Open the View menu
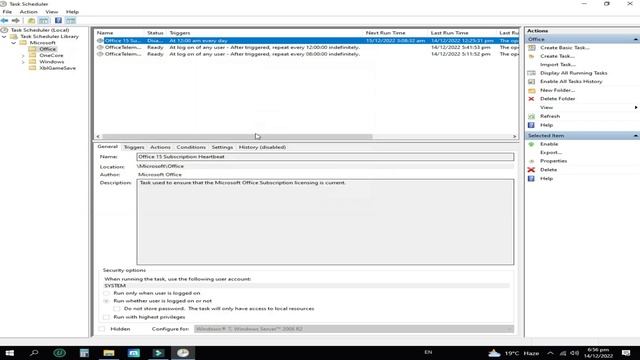Screen dimensions: 640x360 (51, 12)
